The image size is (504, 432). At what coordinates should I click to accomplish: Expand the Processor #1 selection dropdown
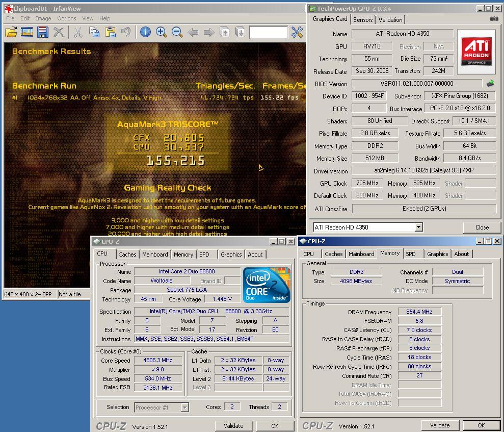184,408
